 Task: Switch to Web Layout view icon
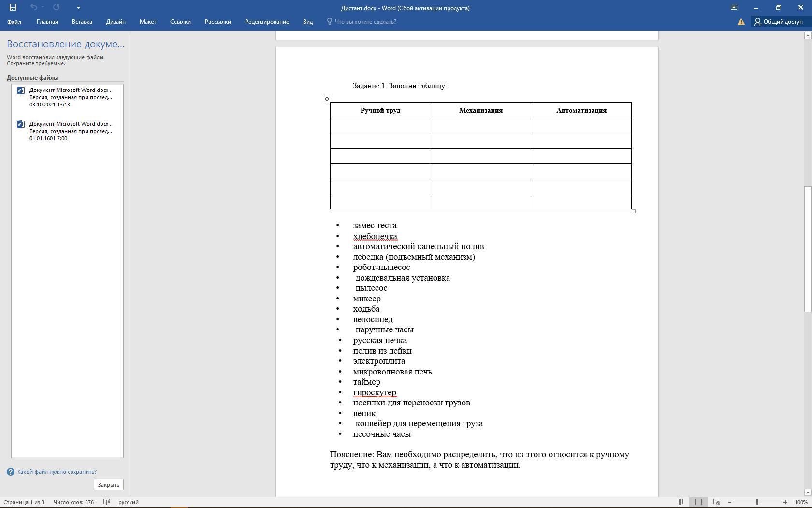click(717, 502)
